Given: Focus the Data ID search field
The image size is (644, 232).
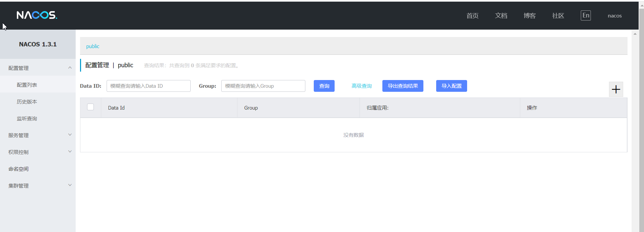Looking at the screenshot, I should (x=149, y=86).
